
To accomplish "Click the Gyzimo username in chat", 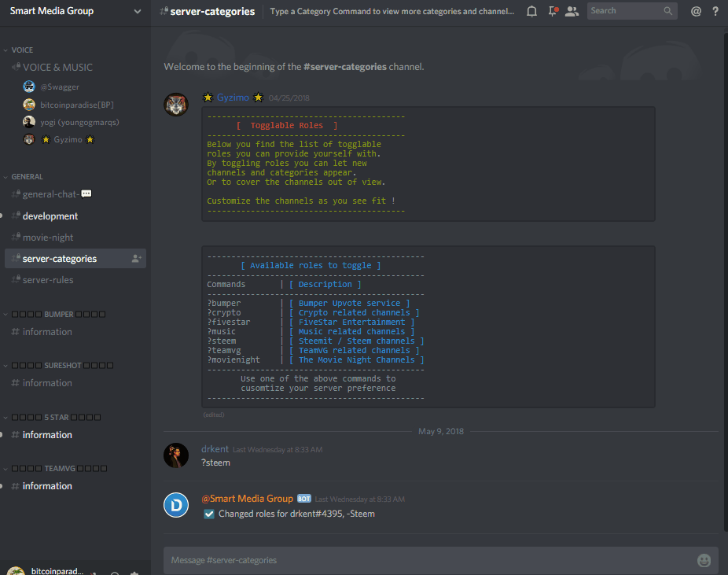I will [233, 97].
